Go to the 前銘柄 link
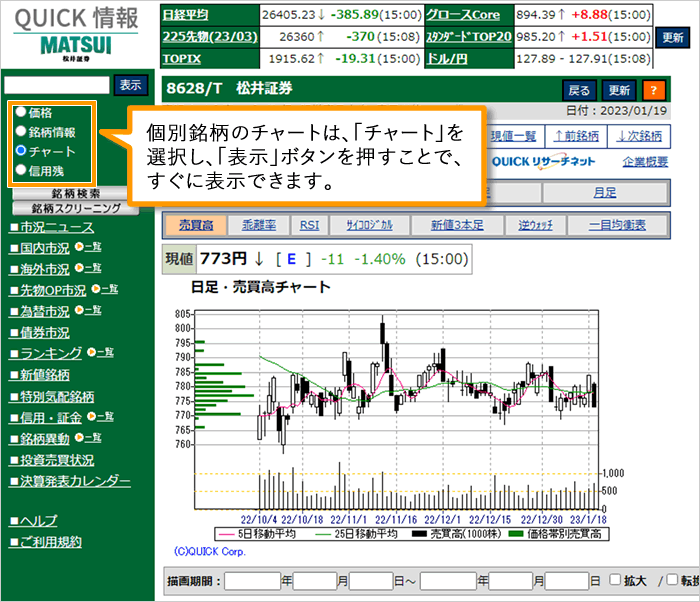The width and height of the screenshot is (700, 602). pos(576,136)
